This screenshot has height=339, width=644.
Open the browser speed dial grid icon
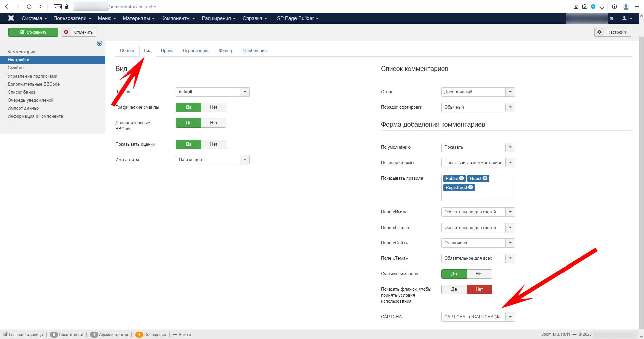click(40, 7)
